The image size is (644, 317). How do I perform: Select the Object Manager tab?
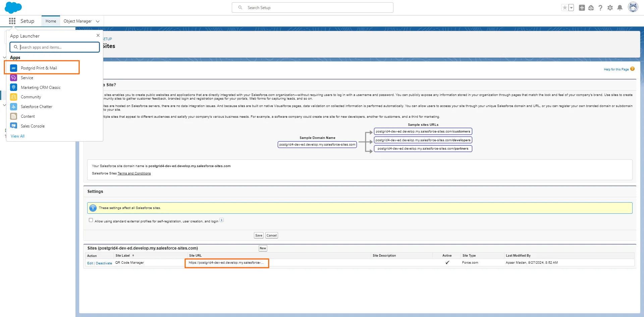point(77,21)
